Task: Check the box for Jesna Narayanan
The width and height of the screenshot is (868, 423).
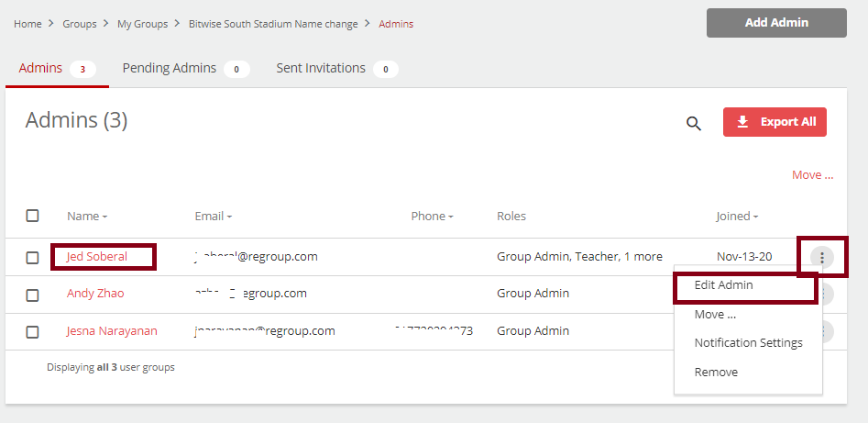Action: click(x=33, y=331)
